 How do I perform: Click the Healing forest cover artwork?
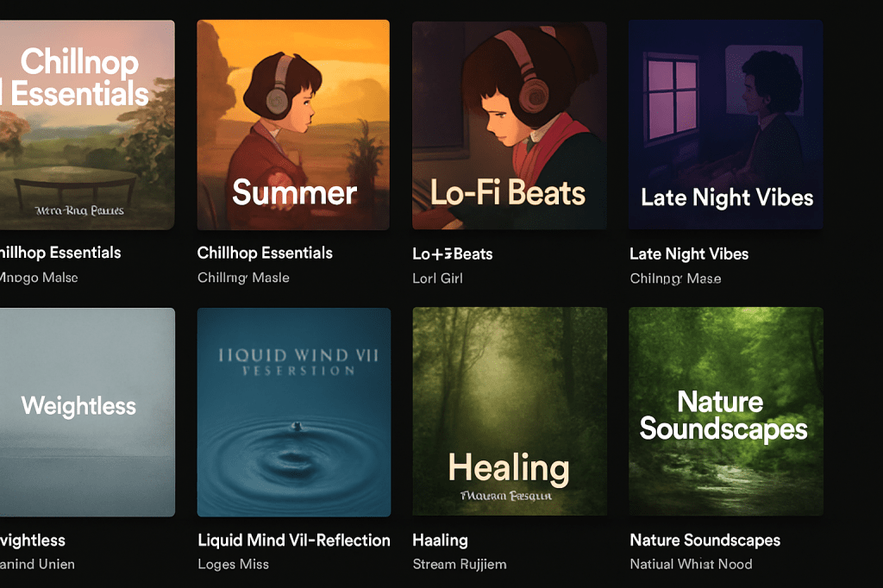pyautogui.click(x=509, y=411)
